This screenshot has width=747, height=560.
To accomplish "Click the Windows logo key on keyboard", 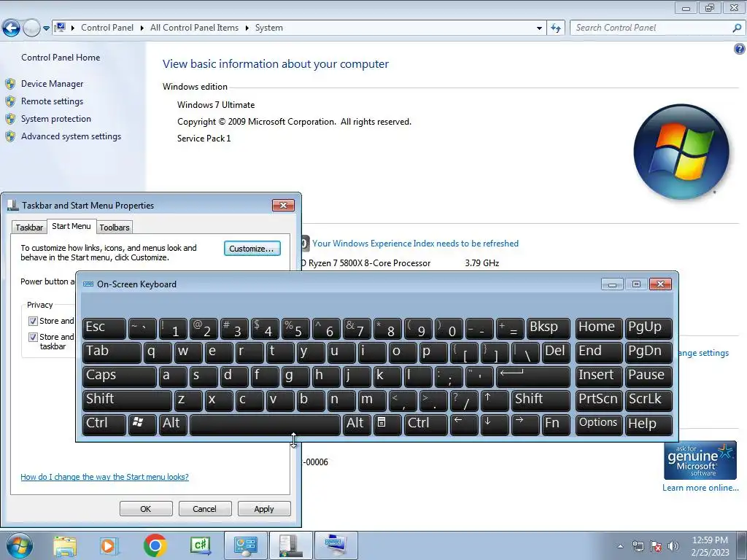I will (x=142, y=424).
